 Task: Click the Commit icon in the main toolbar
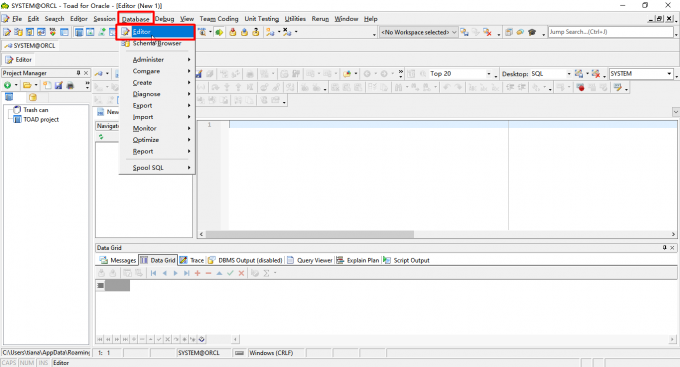[x=233, y=32]
